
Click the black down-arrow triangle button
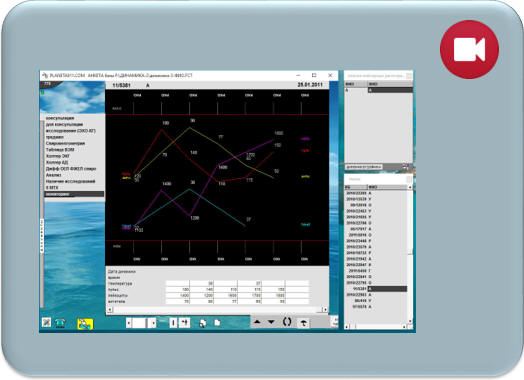[271, 322]
